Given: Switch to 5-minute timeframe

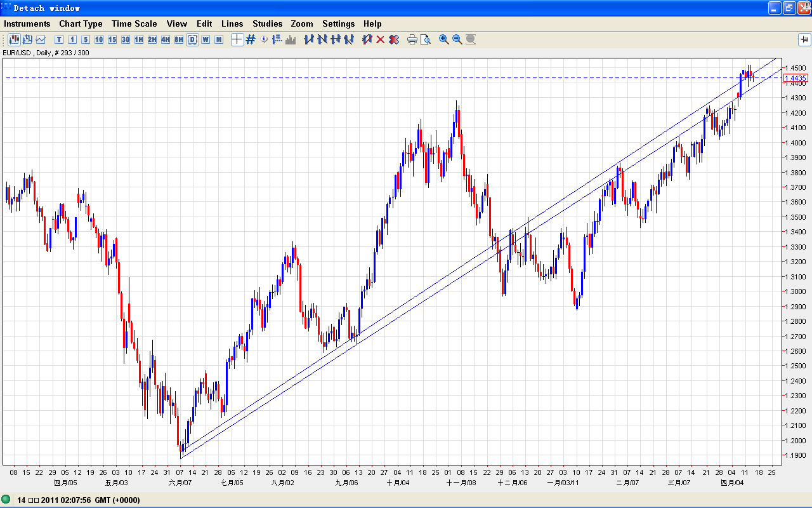Looking at the screenshot, I should coord(86,39).
